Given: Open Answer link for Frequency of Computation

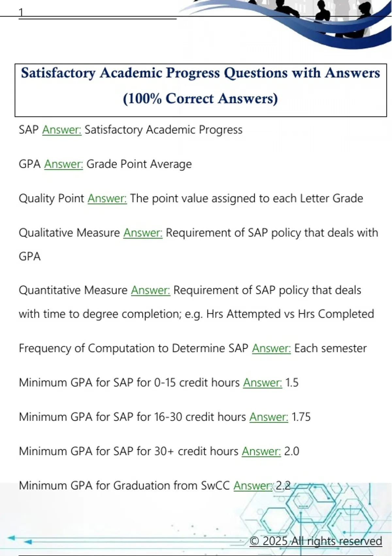Looking at the screenshot, I should pyautogui.click(x=271, y=348).
